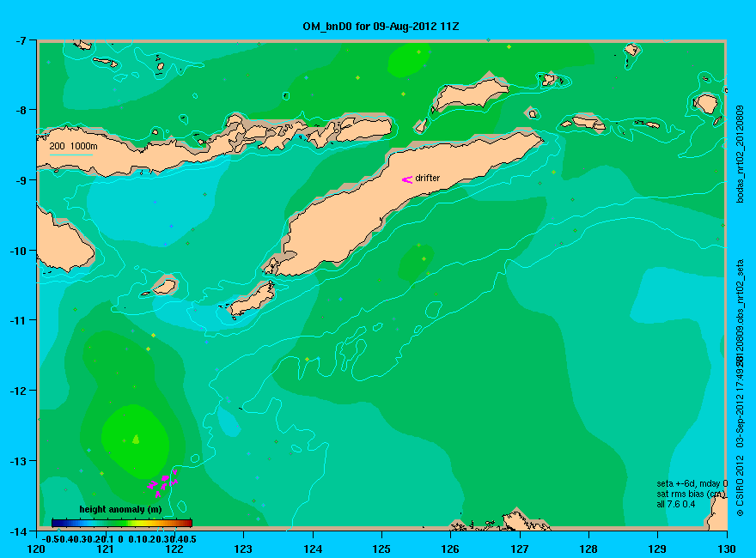Click the longitude label 128
The image size is (756, 558).
pyautogui.click(x=588, y=549)
